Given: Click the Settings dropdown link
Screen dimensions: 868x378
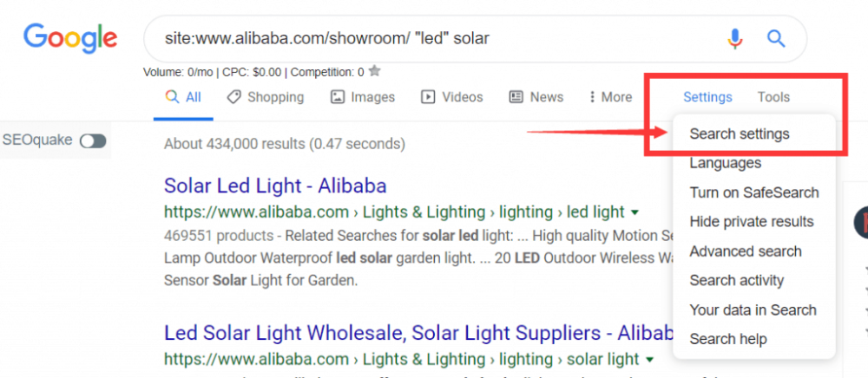Looking at the screenshot, I should coord(707,97).
